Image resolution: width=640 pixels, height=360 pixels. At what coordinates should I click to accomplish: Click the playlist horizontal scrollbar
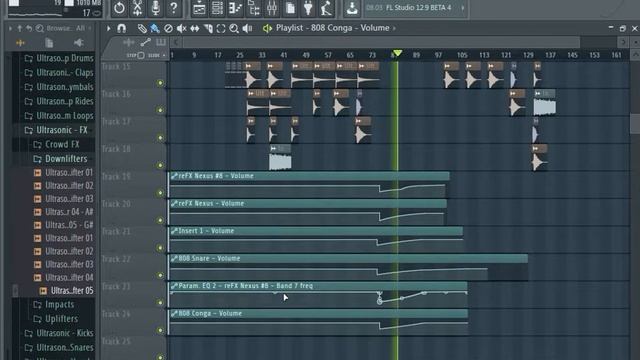(381, 42)
